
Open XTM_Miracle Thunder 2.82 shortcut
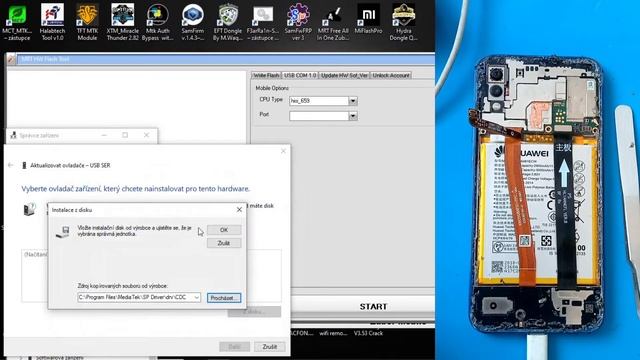pos(122,22)
